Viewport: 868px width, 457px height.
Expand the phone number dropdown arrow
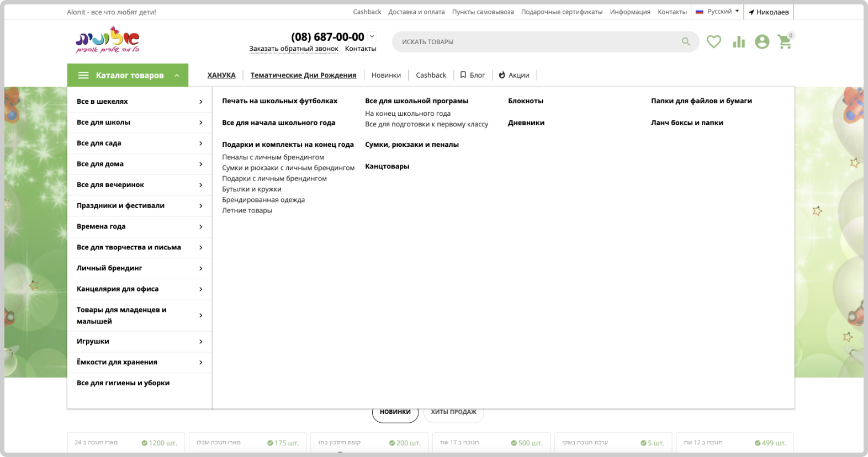click(372, 36)
